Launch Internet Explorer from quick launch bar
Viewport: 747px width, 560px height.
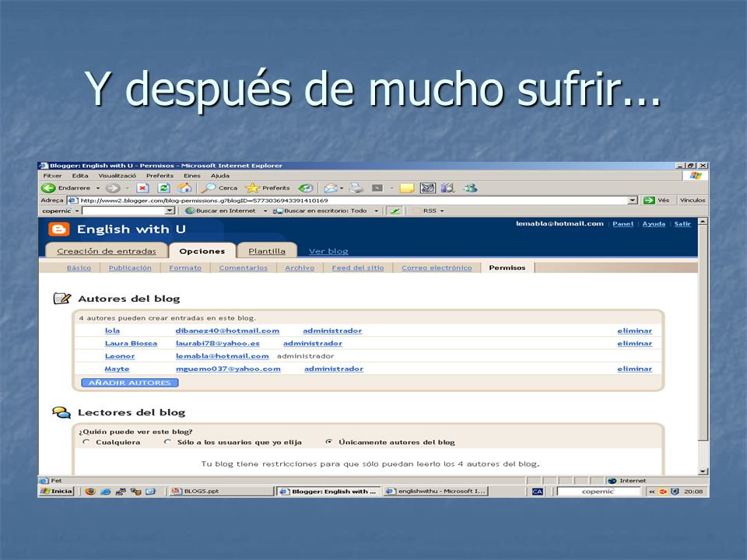(106, 492)
